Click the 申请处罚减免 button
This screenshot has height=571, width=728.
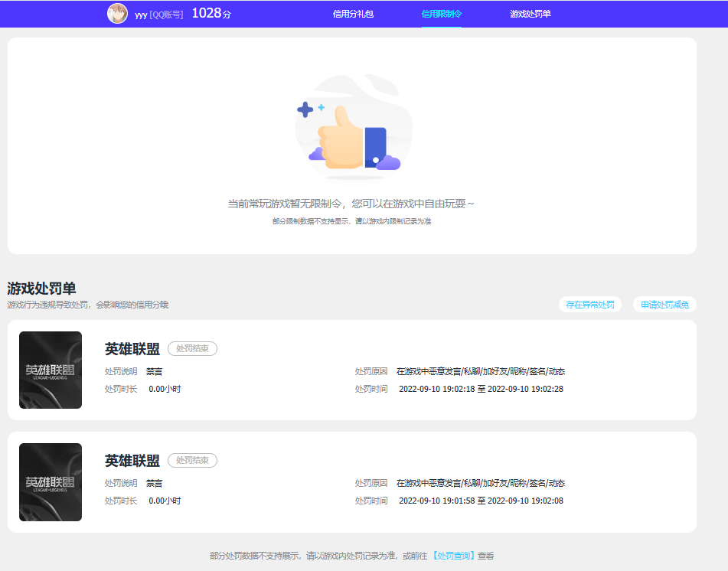pos(665,305)
